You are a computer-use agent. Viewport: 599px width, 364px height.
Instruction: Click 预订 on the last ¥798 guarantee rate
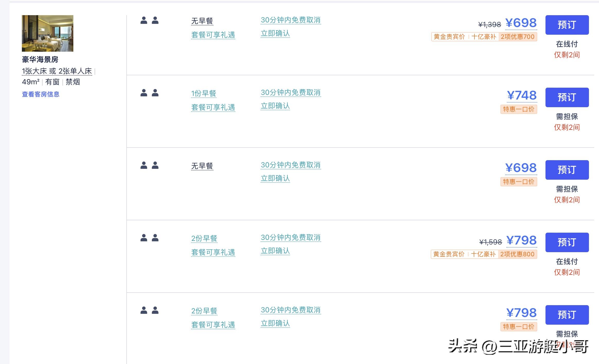pyautogui.click(x=567, y=315)
